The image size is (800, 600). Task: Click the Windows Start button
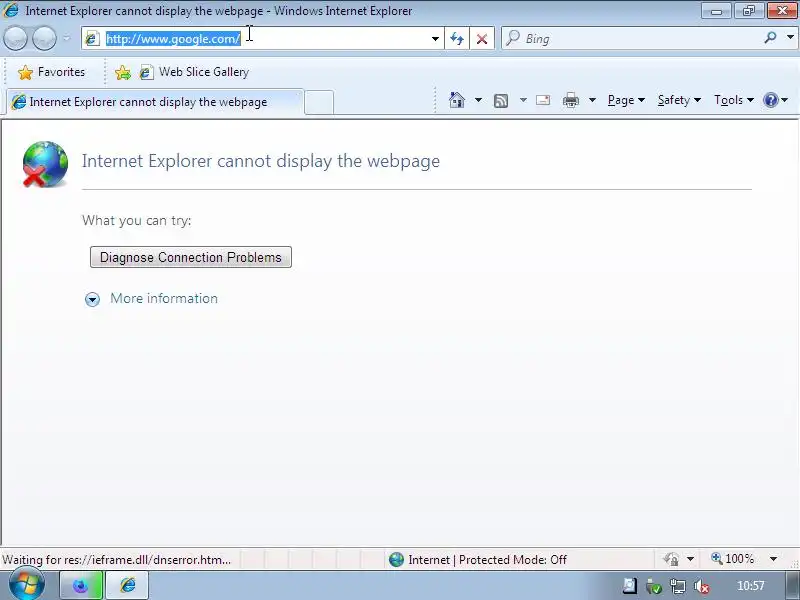point(26,585)
